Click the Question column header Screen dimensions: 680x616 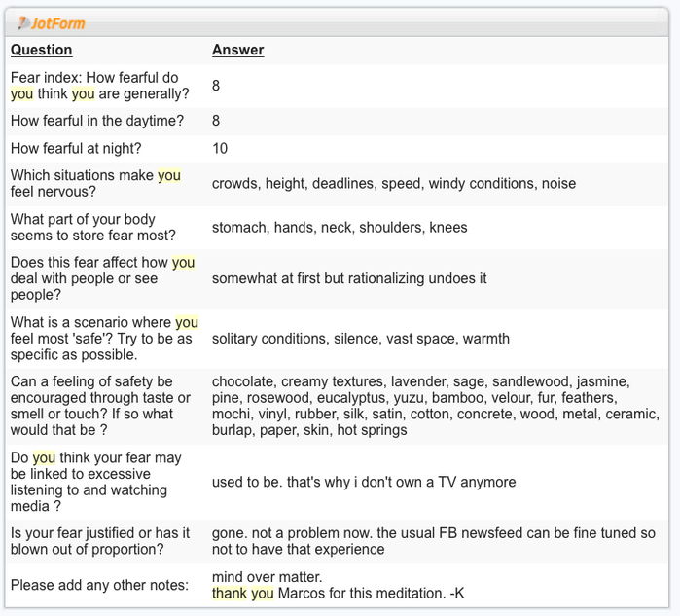(41, 50)
